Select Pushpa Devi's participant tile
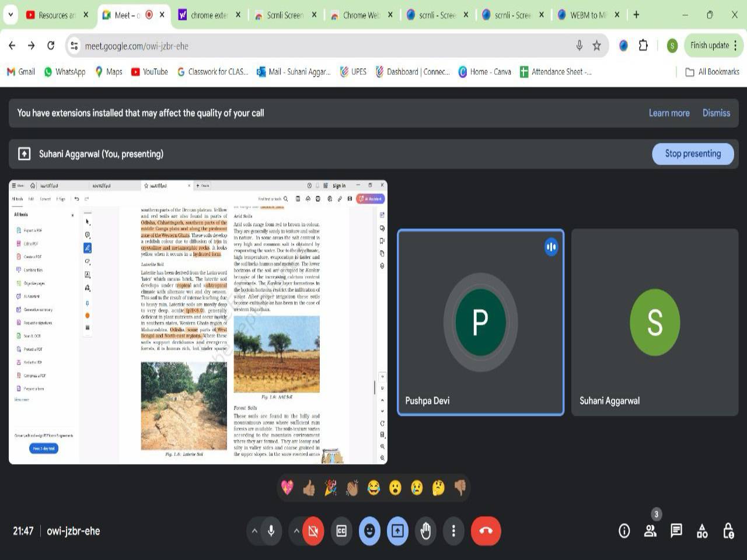The image size is (747, 560). (481, 322)
